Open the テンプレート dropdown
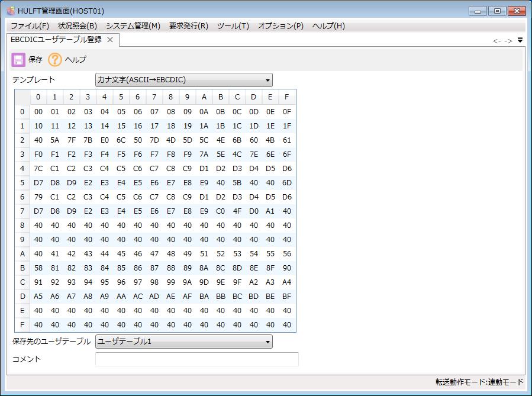 (184, 80)
